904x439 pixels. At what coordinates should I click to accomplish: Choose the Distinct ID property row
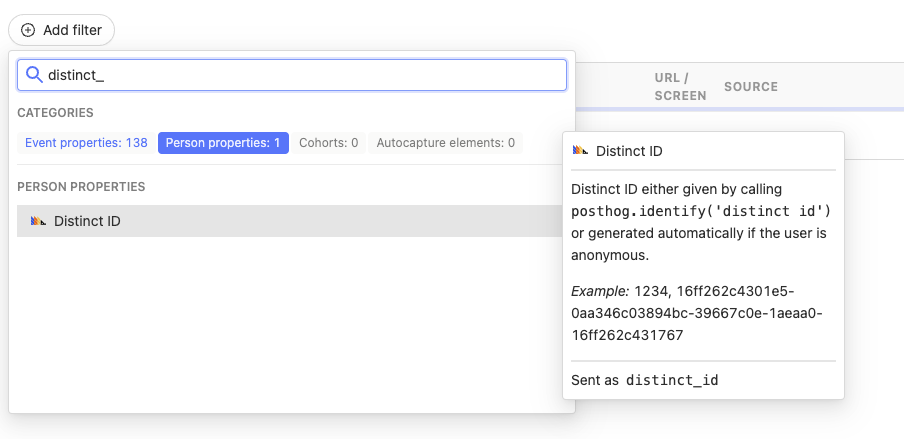[289, 221]
